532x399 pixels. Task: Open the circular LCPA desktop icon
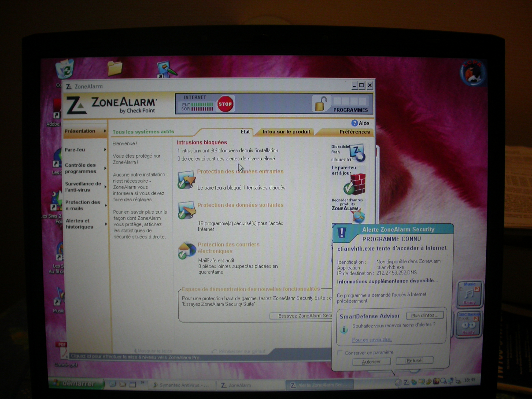(473, 73)
